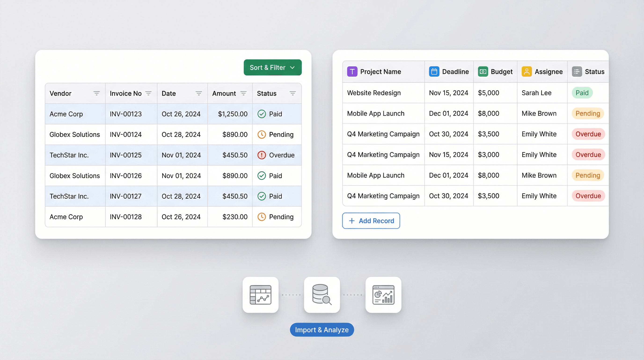Click the green Paid badge for Website Redesign
Viewport: 644px width, 360px height.
[x=582, y=93]
